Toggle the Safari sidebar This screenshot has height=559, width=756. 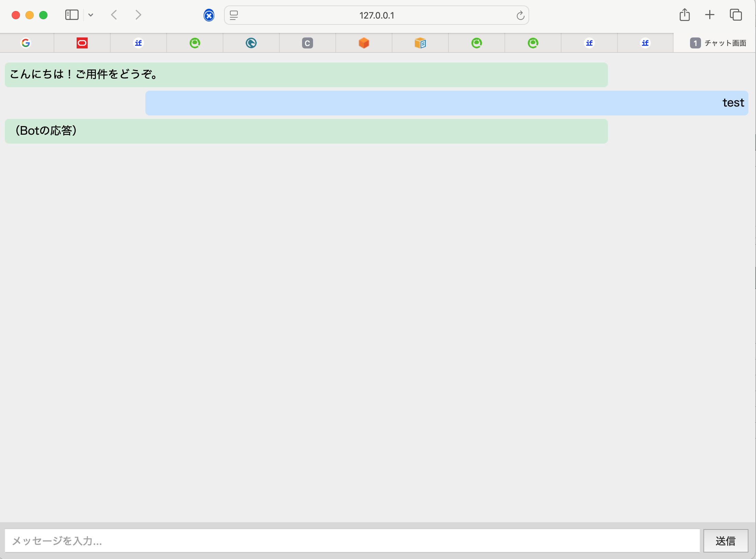pyautogui.click(x=72, y=15)
